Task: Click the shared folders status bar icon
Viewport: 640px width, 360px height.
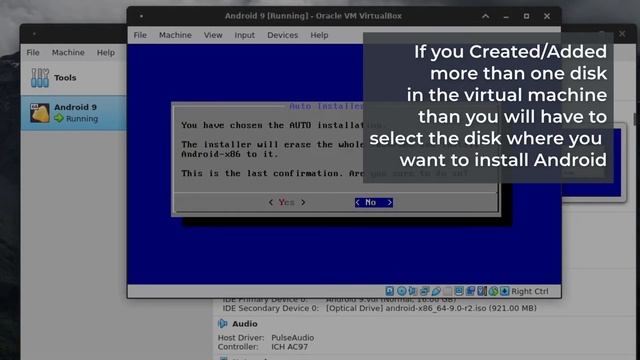Action: 448,291
